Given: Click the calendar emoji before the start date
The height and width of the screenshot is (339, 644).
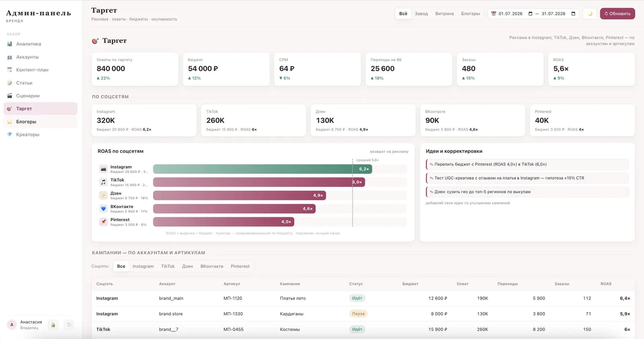Looking at the screenshot, I should pyautogui.click(x=493, y=14).
